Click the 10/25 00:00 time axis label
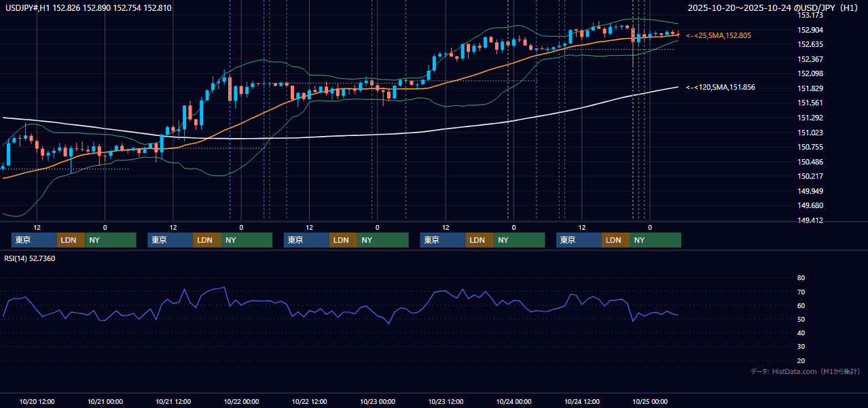The width and height of the screenshot is (868, 408). 650,401
